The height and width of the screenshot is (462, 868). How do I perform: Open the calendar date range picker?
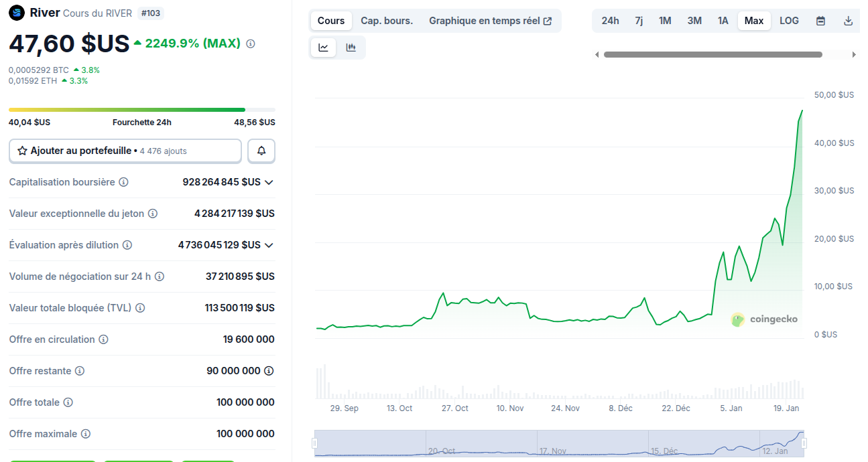coord(820,21)
